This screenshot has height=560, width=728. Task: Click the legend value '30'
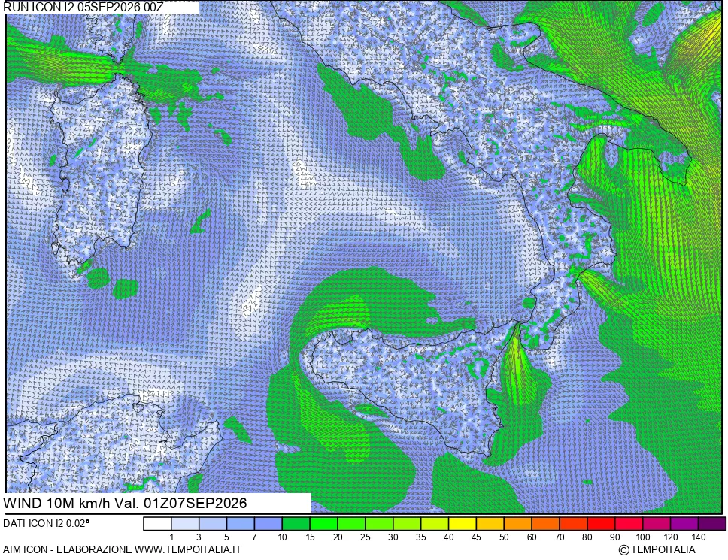click(393, 537)
